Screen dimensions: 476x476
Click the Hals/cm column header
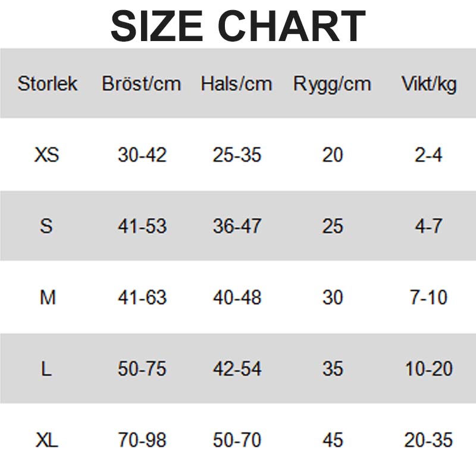pyautogui.click(x=236, y=83)
